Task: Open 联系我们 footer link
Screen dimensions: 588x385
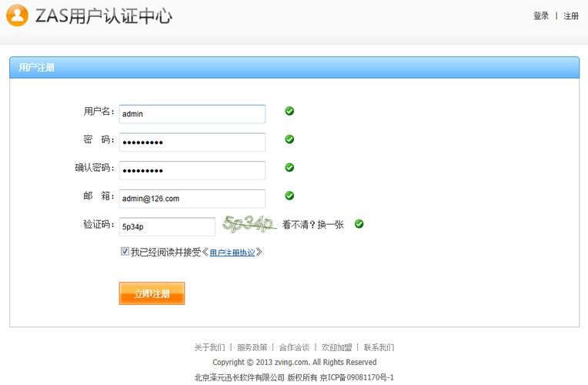Action: click(379, 347)
